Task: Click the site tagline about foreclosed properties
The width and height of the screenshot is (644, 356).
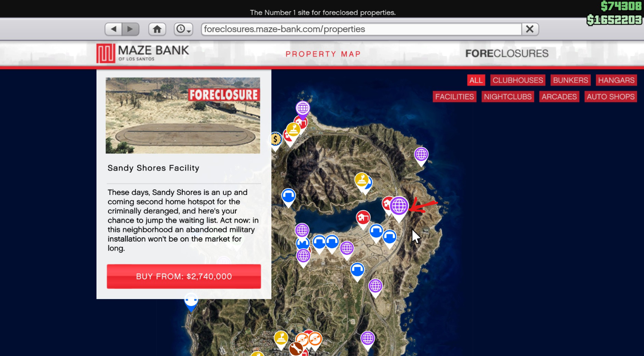Action: (x=323, y=12)
